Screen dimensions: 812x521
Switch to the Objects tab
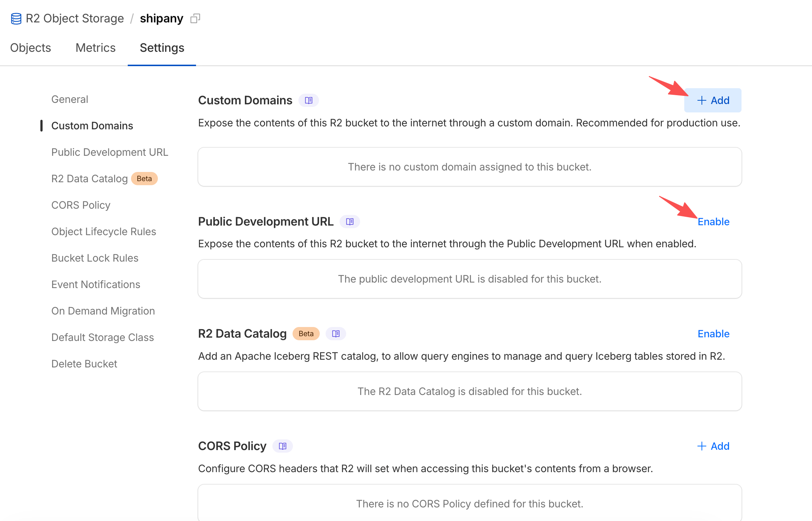tap(30, 48)
